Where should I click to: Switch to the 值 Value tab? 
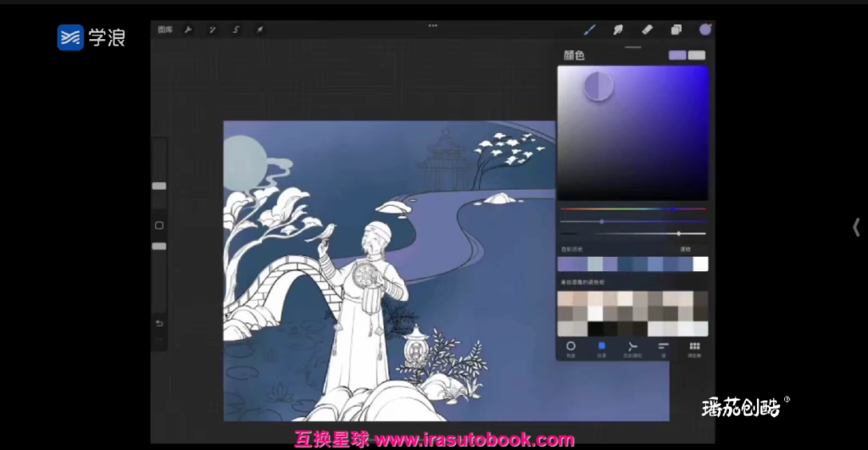pyautogui.click(x=663, y=349)
